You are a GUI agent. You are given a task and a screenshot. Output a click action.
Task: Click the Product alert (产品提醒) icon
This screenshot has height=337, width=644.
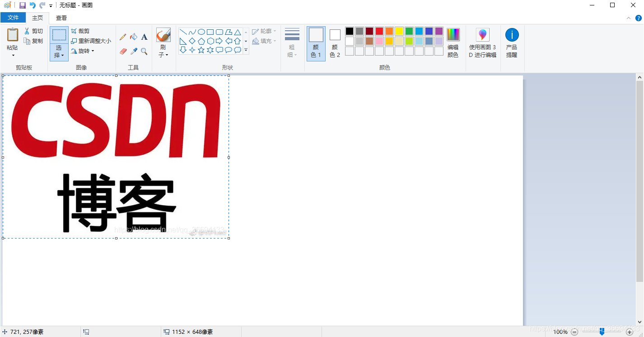(512, 35)
